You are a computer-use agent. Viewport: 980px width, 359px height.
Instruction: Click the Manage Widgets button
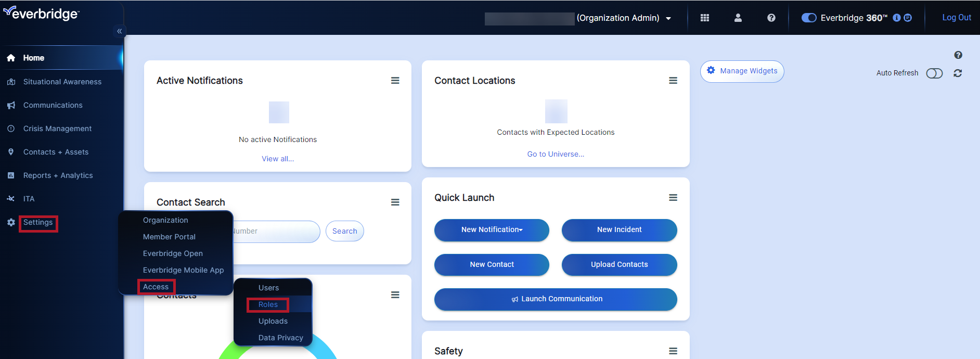click(x=742, y=71)
